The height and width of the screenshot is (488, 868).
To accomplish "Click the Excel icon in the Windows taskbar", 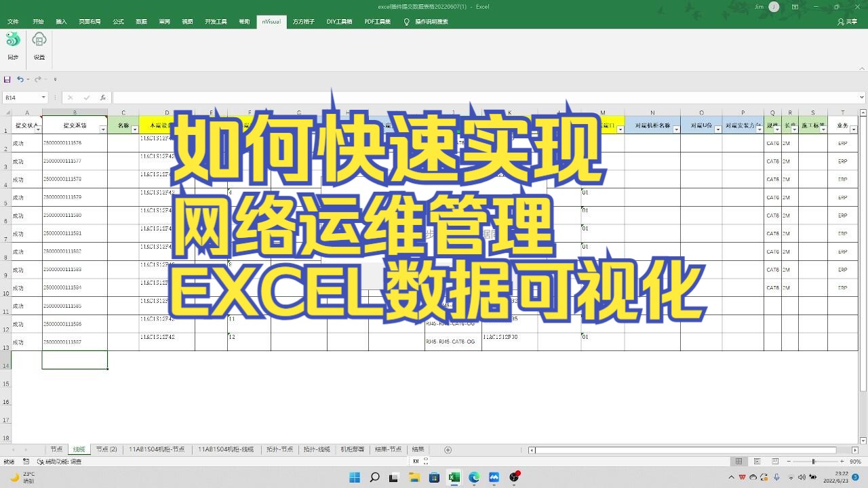I will click(x=452, y=477).
